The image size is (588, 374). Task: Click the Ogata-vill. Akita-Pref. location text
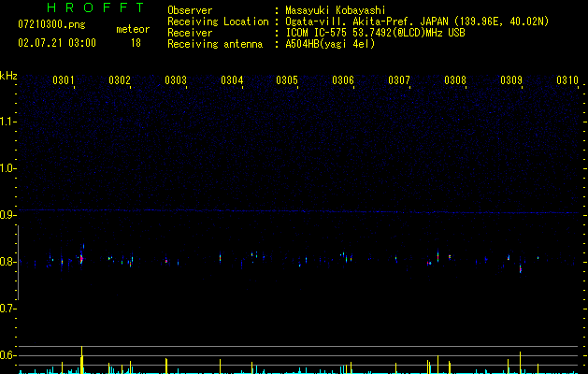417,22
